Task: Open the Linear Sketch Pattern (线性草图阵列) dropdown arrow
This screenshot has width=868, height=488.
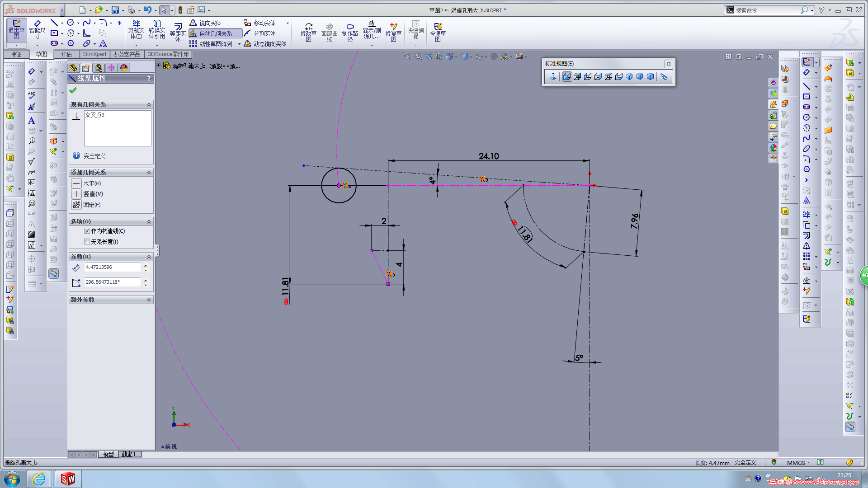Action: [239, 44]
